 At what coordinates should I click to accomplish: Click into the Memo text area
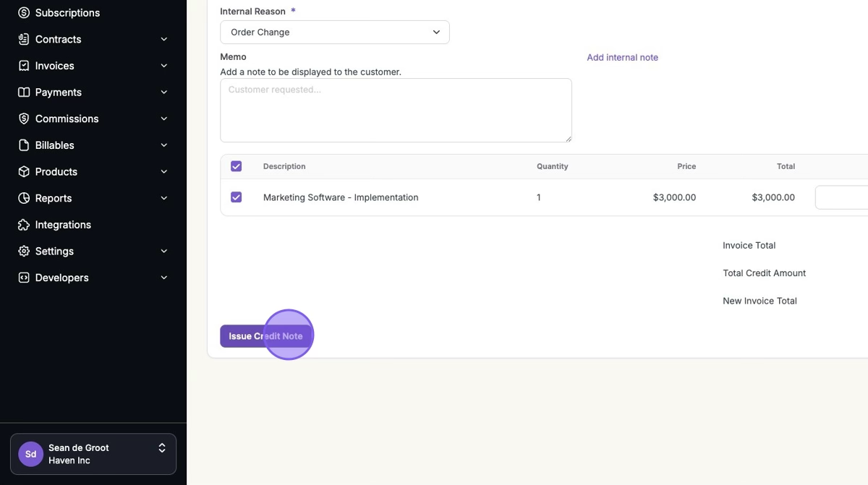pos(396,110)
